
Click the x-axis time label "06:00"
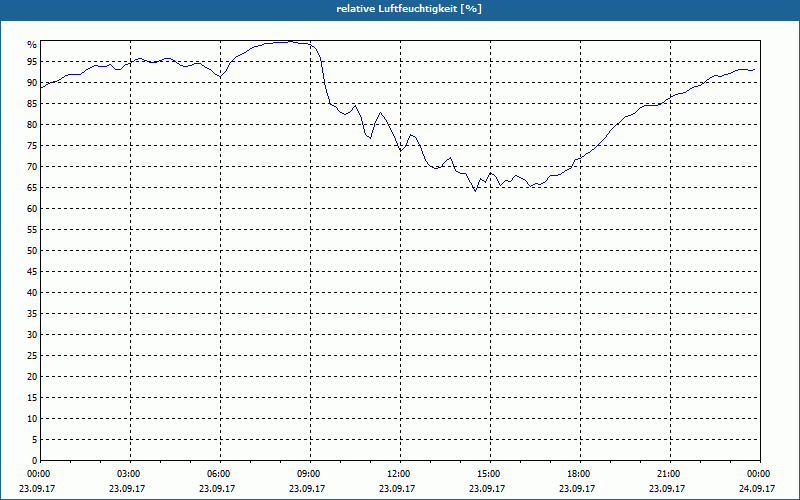point(220,474)
